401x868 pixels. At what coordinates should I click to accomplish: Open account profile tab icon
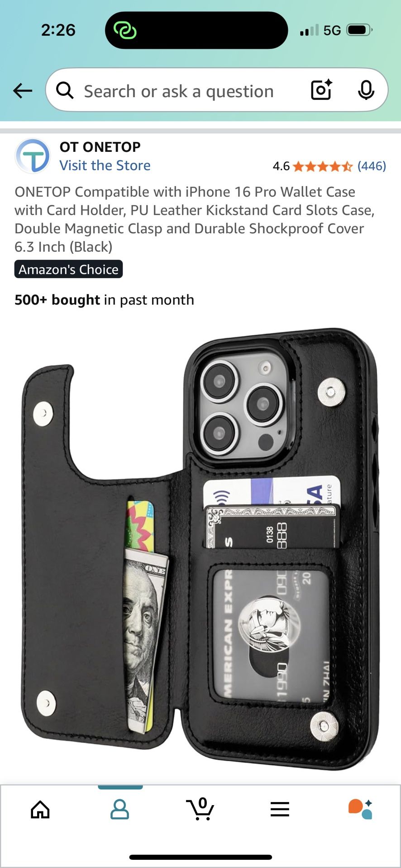(120, 809)
